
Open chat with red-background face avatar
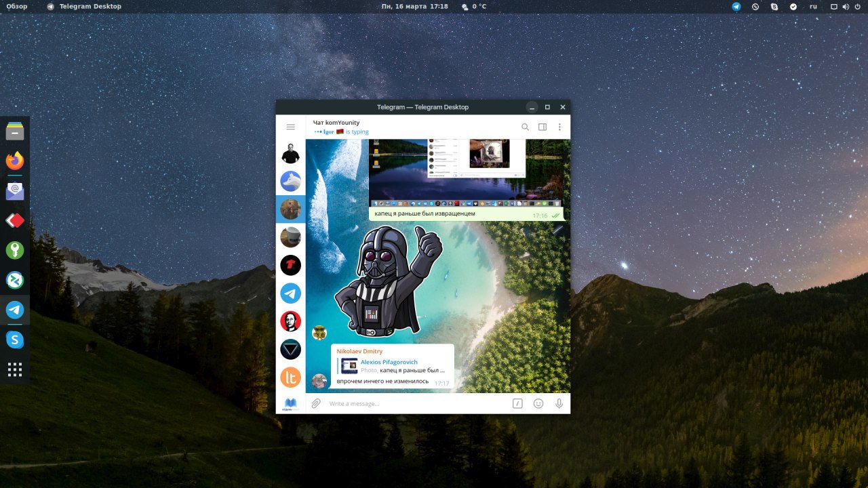click(290, 321)
